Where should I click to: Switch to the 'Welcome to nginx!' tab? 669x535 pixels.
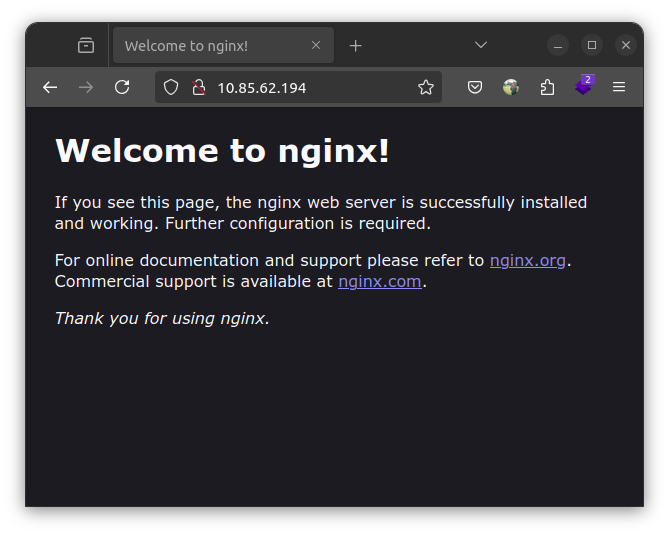(223, 45)
